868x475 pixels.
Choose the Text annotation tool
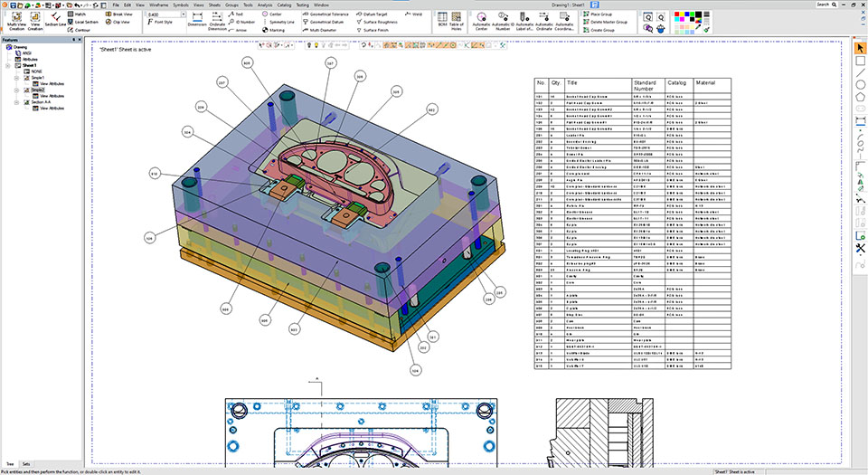point(236,14)
